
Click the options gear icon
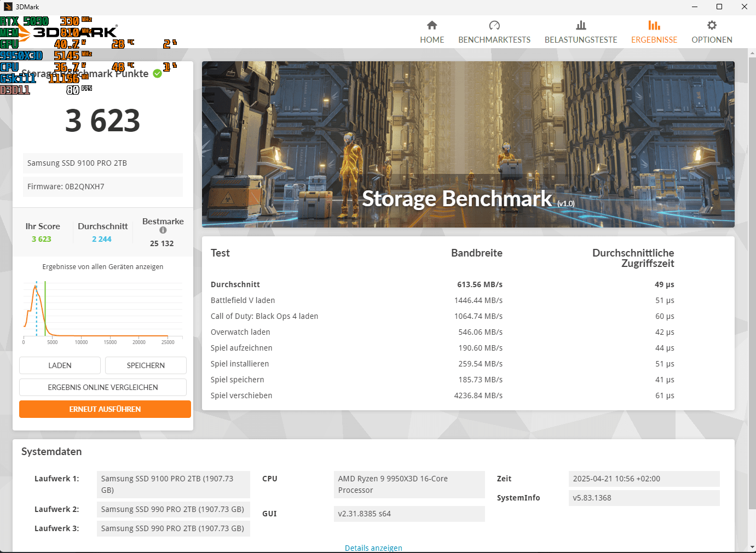coord(712,25)
